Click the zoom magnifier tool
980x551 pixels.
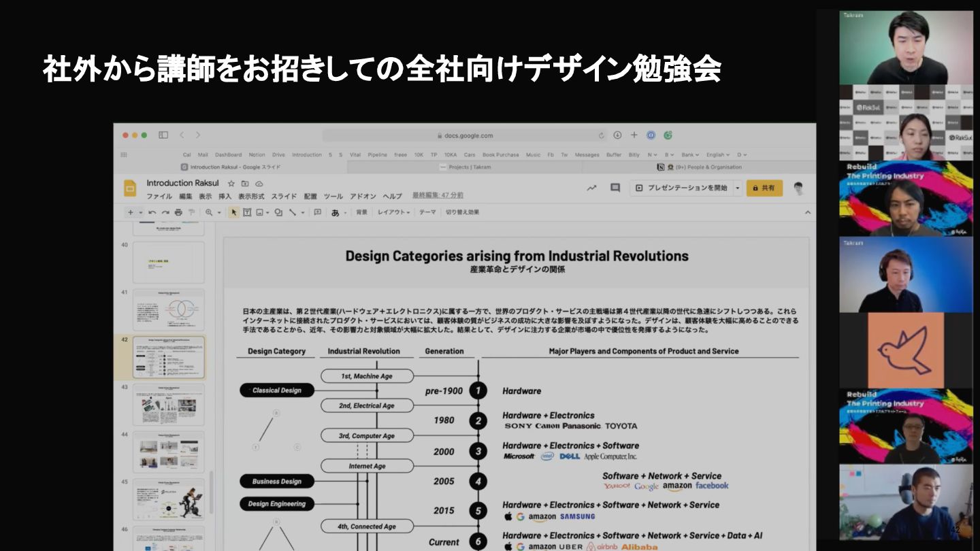pyautogui.click(x=209, y=212)
